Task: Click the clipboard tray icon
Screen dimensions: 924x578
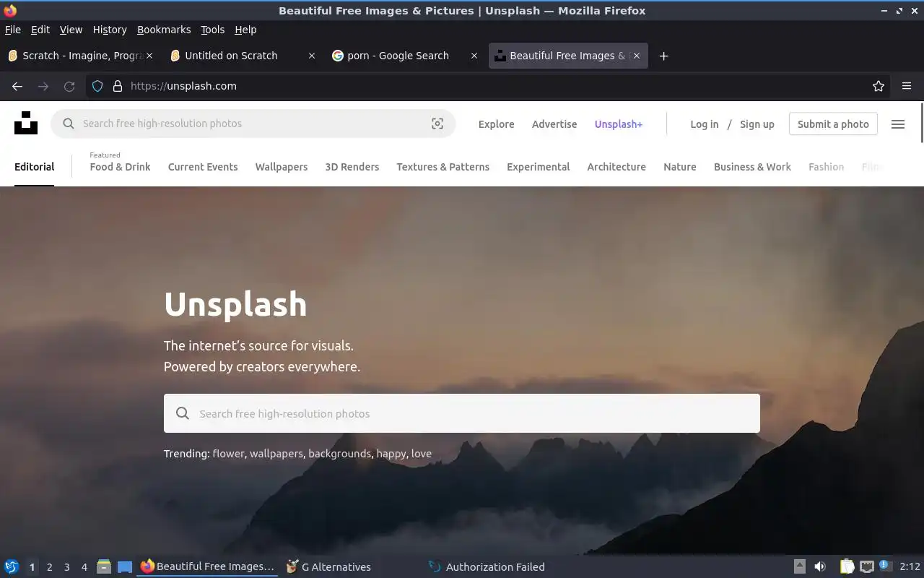Action: pyautogui.click(x=847, y=566)
